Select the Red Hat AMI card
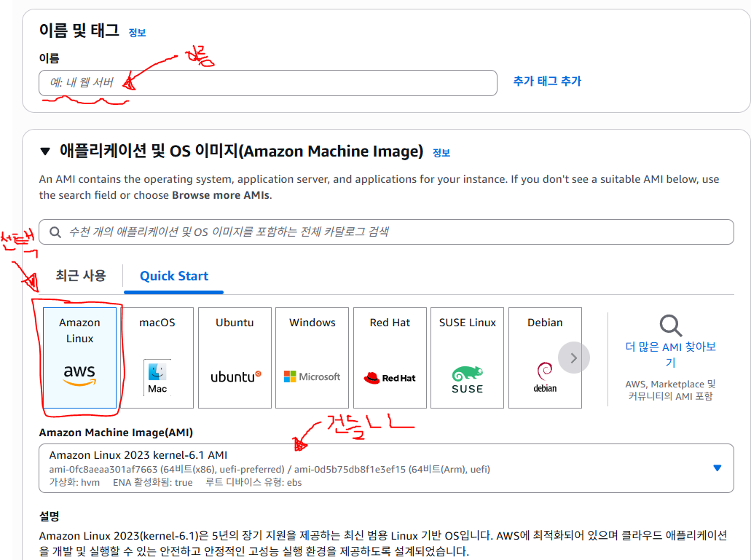751x560 pixels. pos(390,358)
